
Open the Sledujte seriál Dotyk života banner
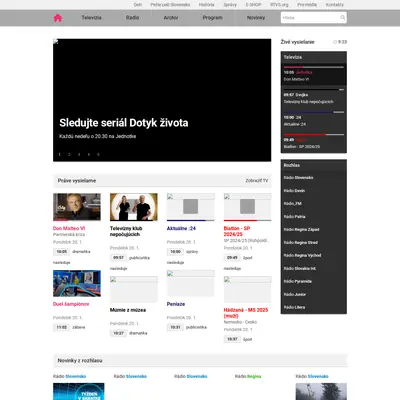[x=162, y=100]
